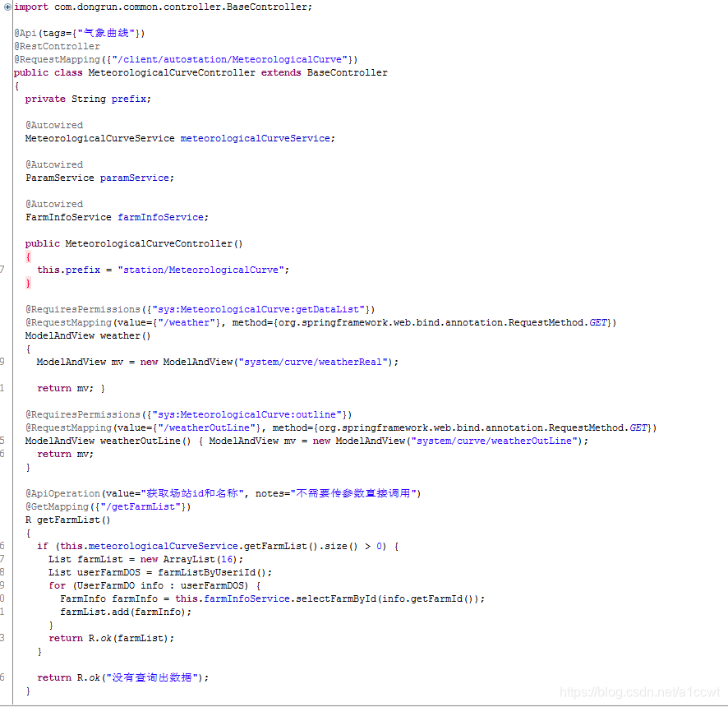Click the highlighted closing brace of constructor
This screenshot has height=707, width=728.
point(28,284)
